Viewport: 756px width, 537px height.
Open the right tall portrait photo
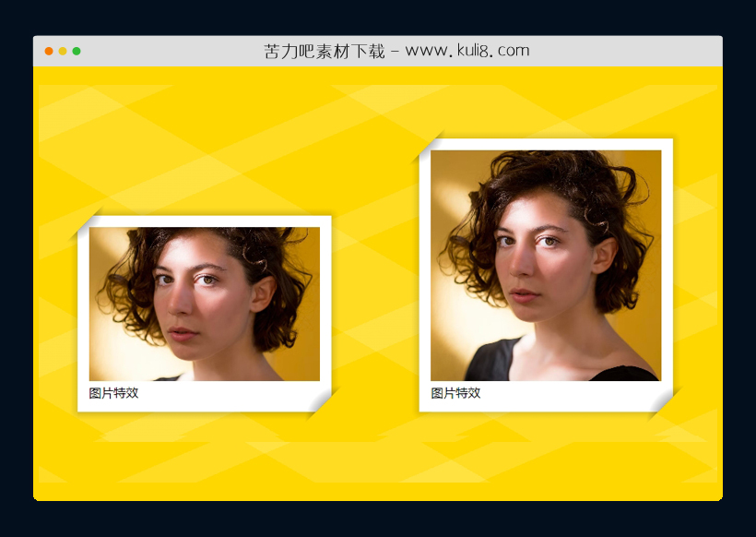pos(545,265)
